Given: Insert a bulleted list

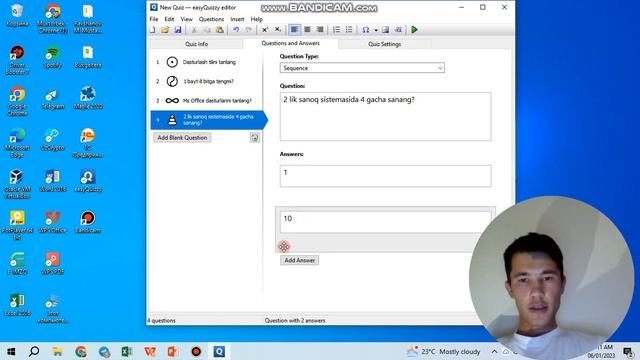Looking at the screenshot, I should [349, 30].
